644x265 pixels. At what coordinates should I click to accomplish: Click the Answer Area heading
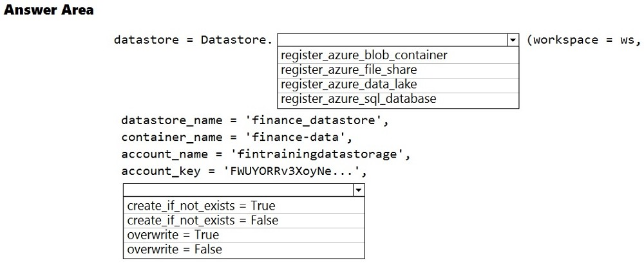coord(48,10)
